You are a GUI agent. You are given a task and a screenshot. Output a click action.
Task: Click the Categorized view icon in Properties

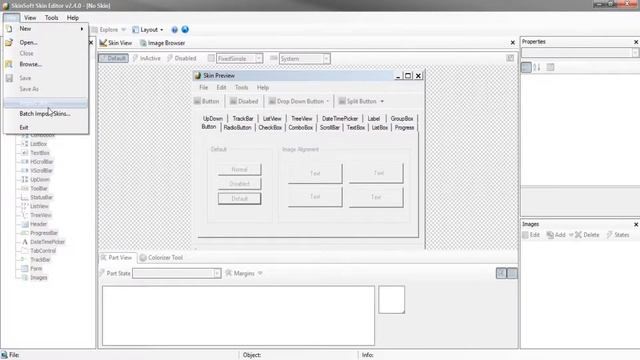pos(526,67)
